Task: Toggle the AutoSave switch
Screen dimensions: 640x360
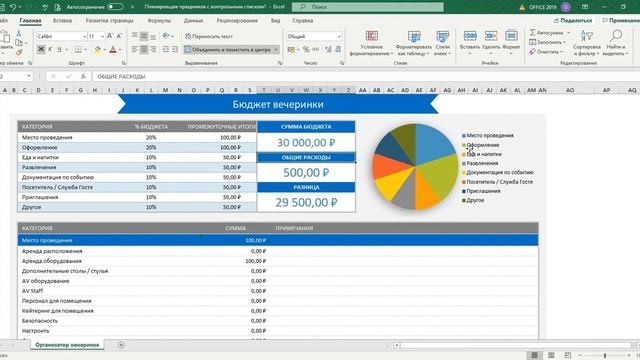Action: [115, 7]
